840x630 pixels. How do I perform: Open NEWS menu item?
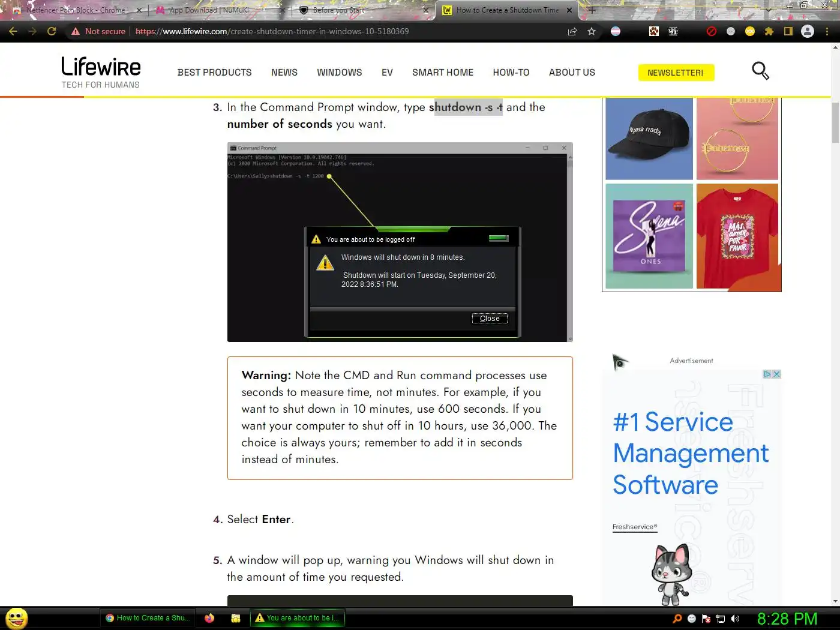click(x=284, y=72)
